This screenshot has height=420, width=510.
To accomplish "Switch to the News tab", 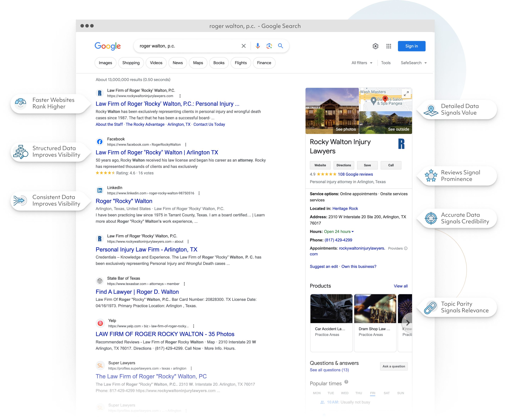I will [178, 63].
